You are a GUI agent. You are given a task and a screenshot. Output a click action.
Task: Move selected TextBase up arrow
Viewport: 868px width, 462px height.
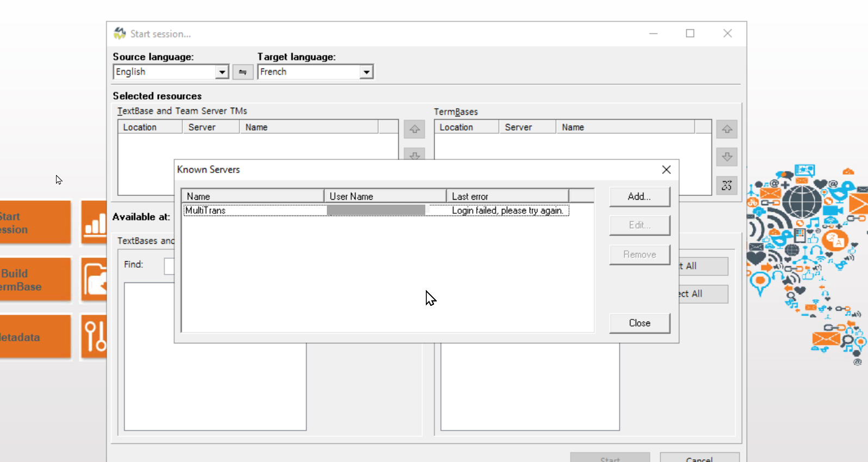[414, 130]
